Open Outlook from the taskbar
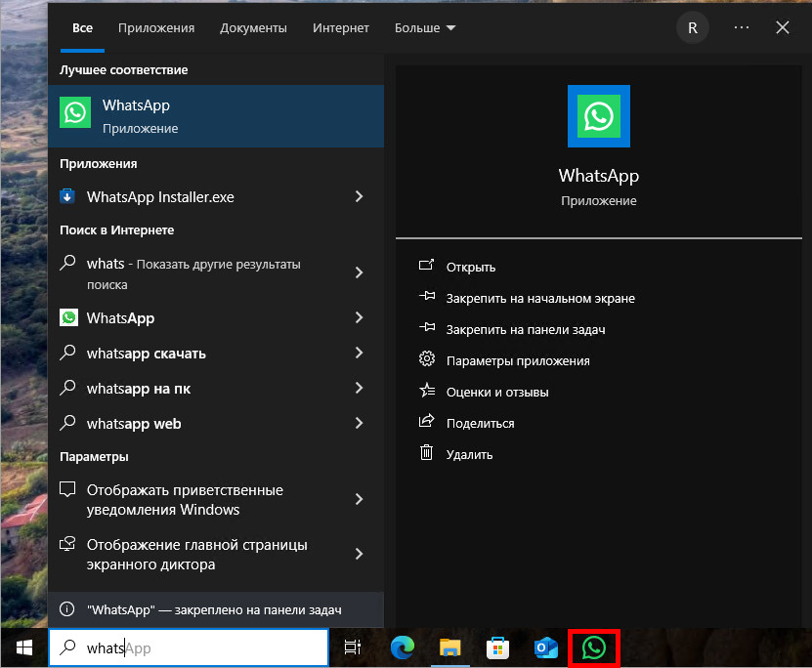The image size is (812, 668). 545,647
